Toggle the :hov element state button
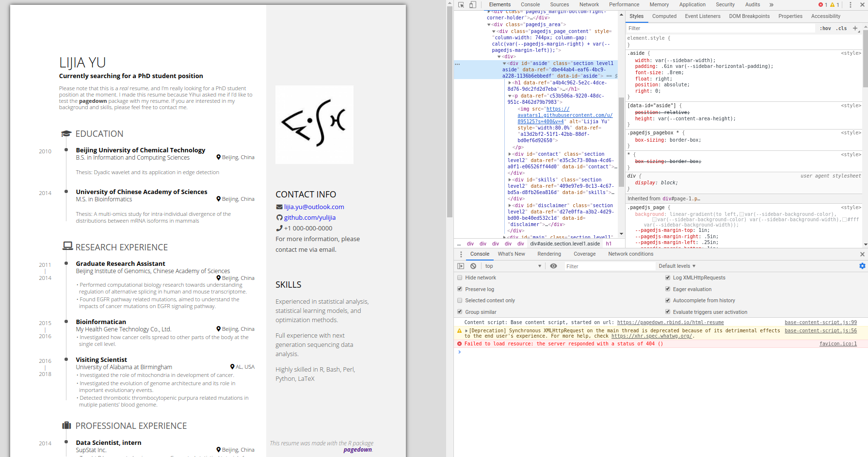 pyautogui.click(x=825, y=29)
